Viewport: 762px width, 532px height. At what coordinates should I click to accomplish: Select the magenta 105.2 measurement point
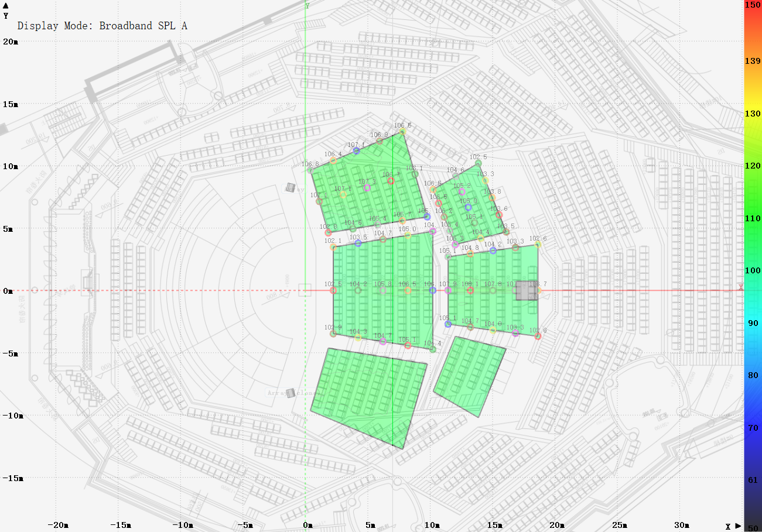[462, 191]
